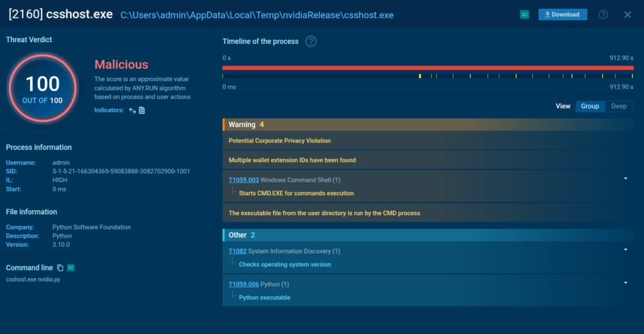Switch view to Group mode

[x=590, y=106]
